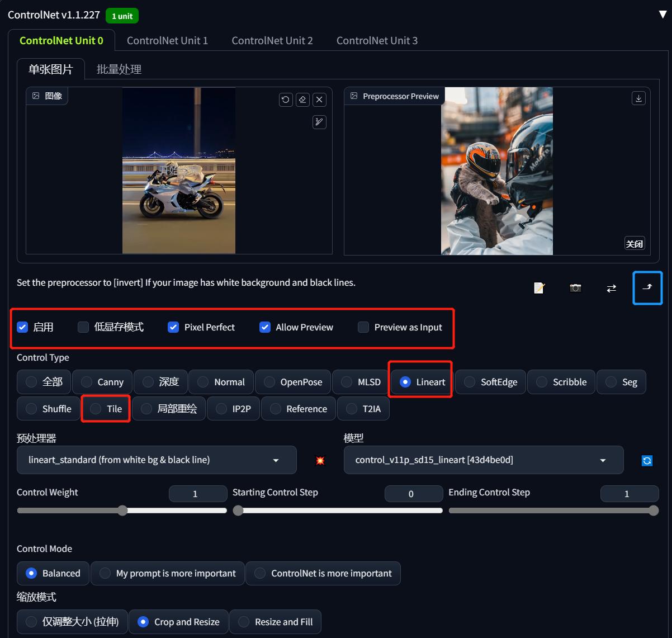
Task: Toggle the Pixel Perfect checkbox
Action: tap(173, 327)
